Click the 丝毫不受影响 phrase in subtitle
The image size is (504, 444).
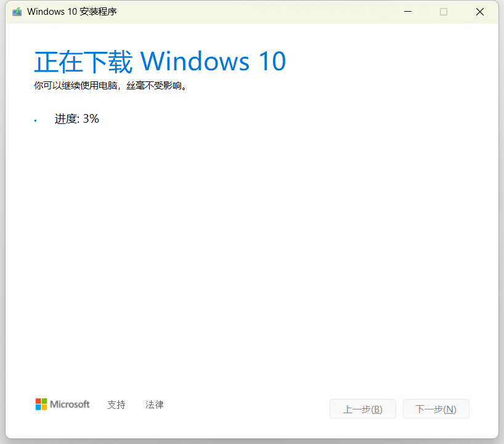pyautogui.click(x=154, y=86)
